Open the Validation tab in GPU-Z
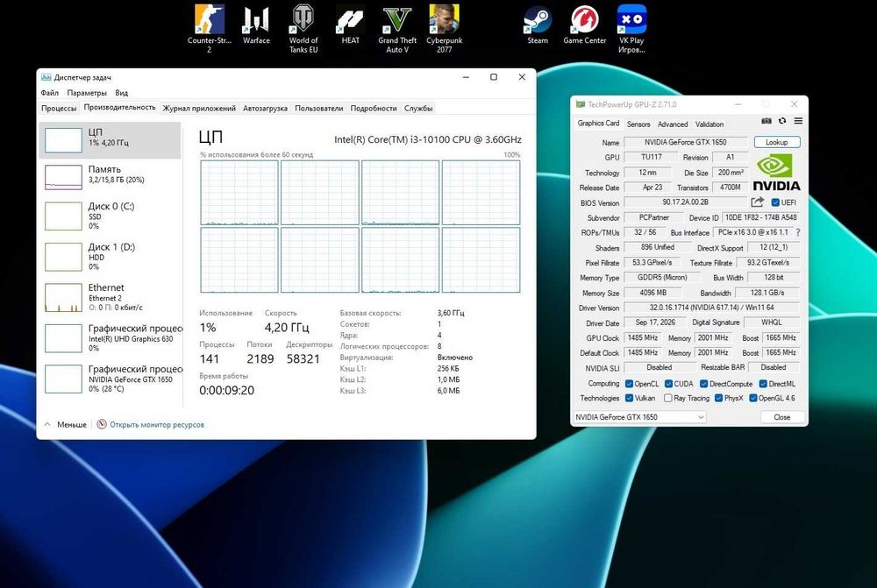Image resolution: width=877 pixels, height=588 pixels. click(709, 124)
